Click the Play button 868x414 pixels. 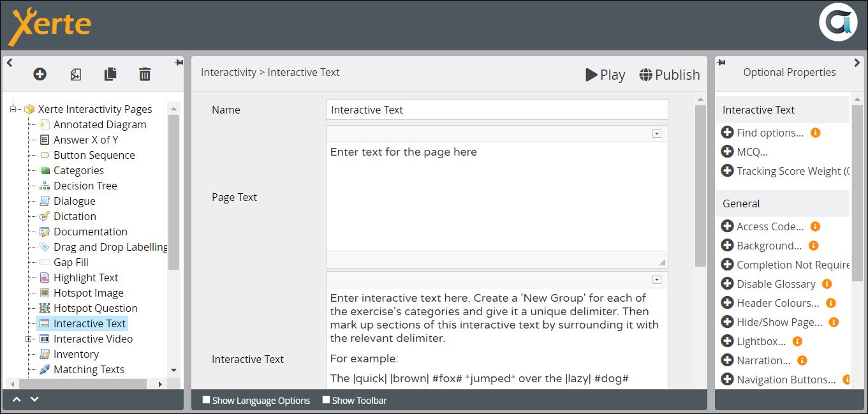605,75
